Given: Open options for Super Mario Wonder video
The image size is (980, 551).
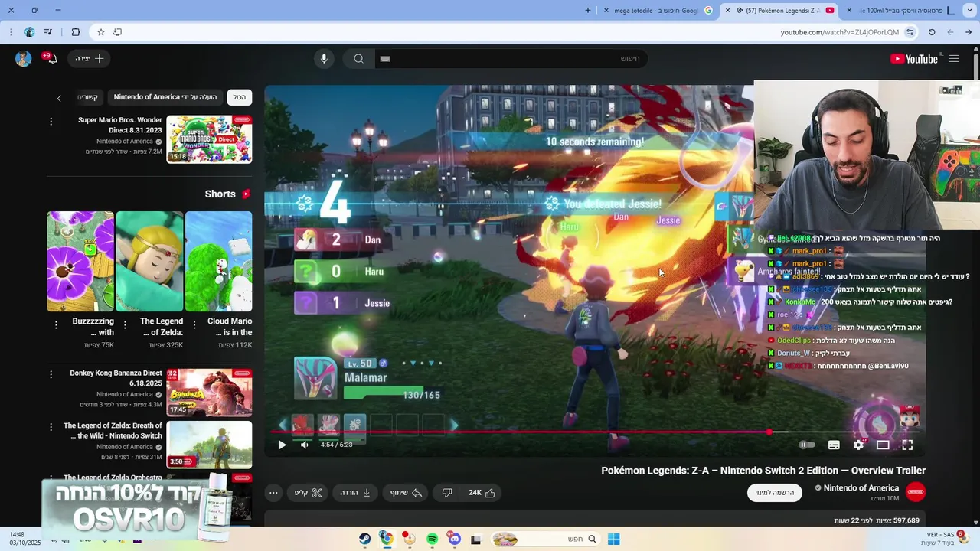Looking at the screenshot, I should point(51,122).
